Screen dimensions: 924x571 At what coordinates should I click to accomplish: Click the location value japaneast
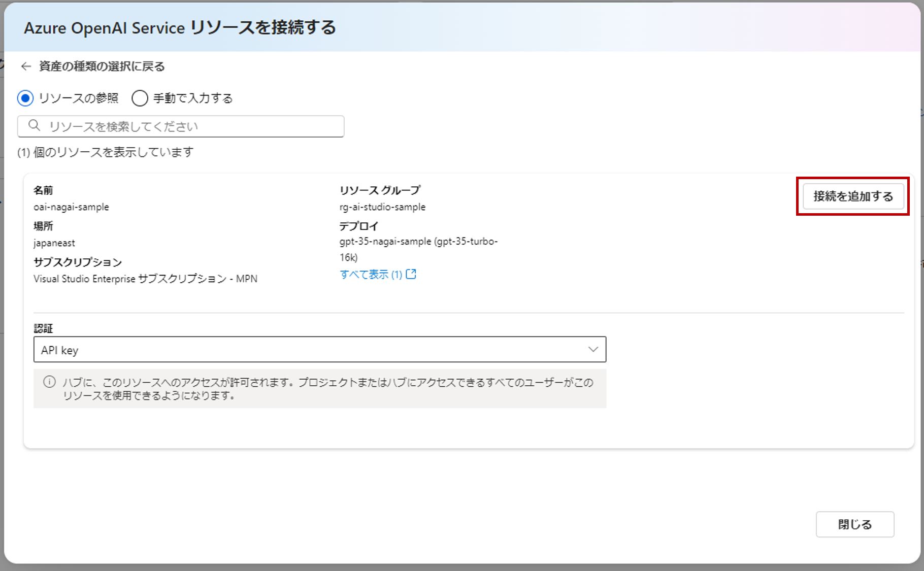54,243
